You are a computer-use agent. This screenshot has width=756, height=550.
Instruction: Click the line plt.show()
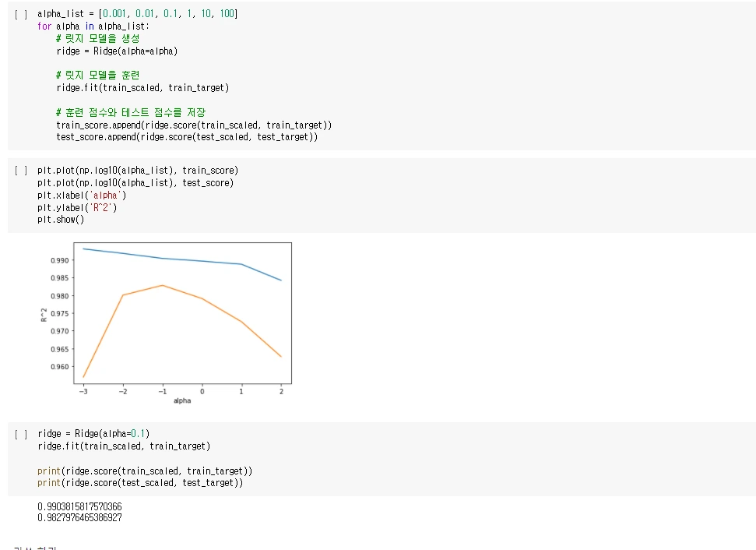61,220
